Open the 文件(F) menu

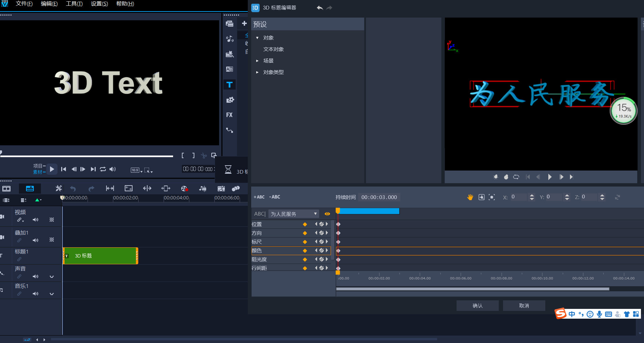(24, 4)
